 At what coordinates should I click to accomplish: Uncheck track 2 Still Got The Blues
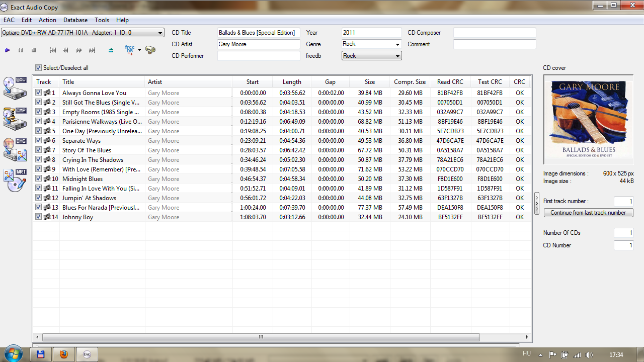[x=39, y=103]
